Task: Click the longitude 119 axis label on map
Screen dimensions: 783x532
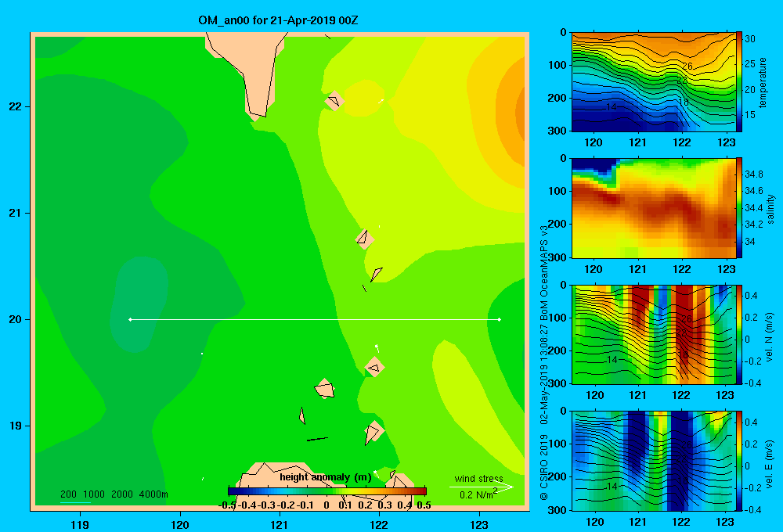Action: [80, 524]
